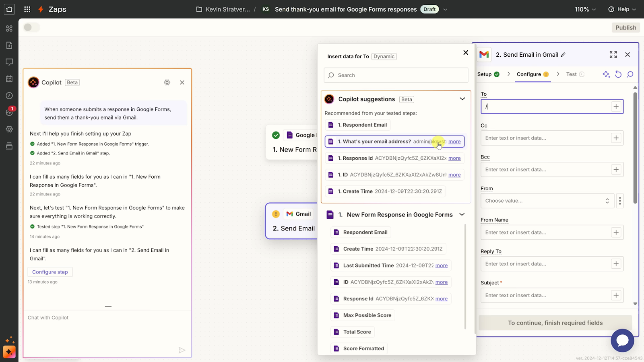Send the Copilot chat message
This screenshot has width=644, height=362.
(182, 350)
